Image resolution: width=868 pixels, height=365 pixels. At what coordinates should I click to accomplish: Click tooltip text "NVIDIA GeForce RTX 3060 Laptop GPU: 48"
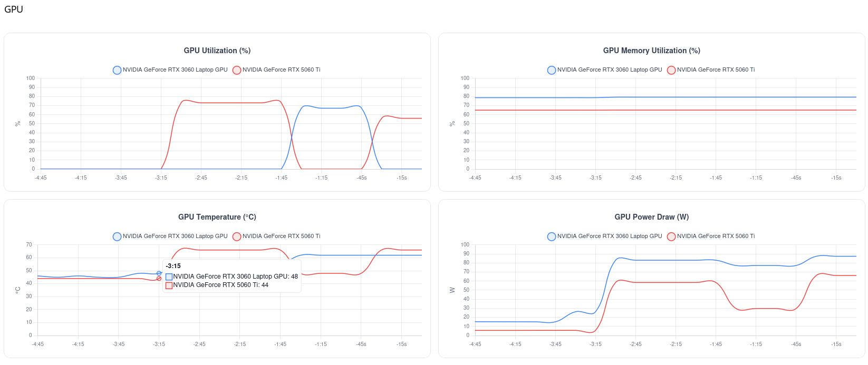[x=235, y=277]
